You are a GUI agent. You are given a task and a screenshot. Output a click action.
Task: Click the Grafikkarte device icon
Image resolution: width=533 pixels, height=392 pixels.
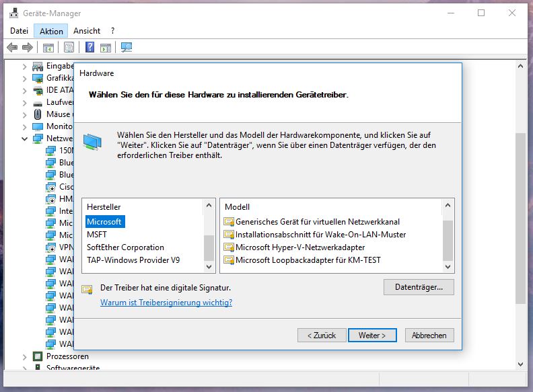pos(38,79)
